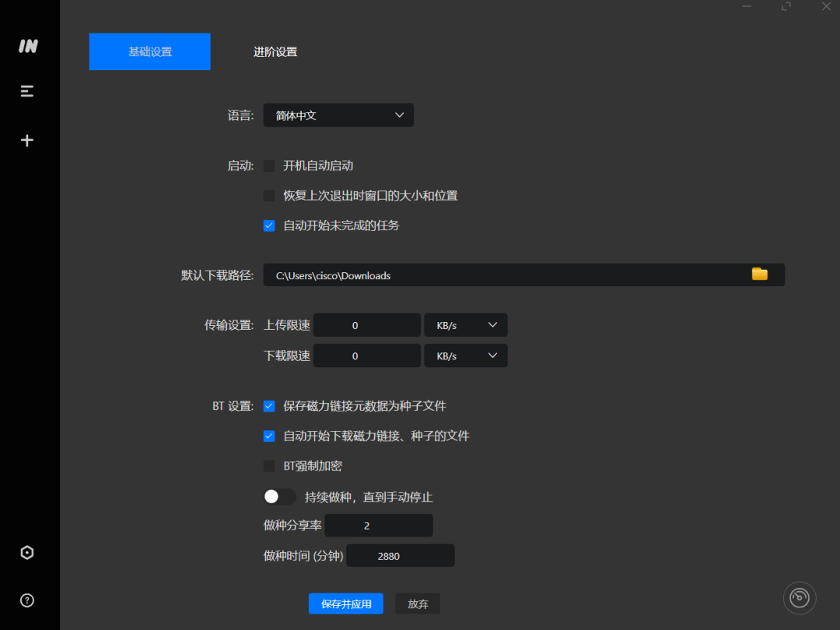This screenshot has height=630, width=840.
Task: Browse download folder using the folder icon
Action: 760,274
